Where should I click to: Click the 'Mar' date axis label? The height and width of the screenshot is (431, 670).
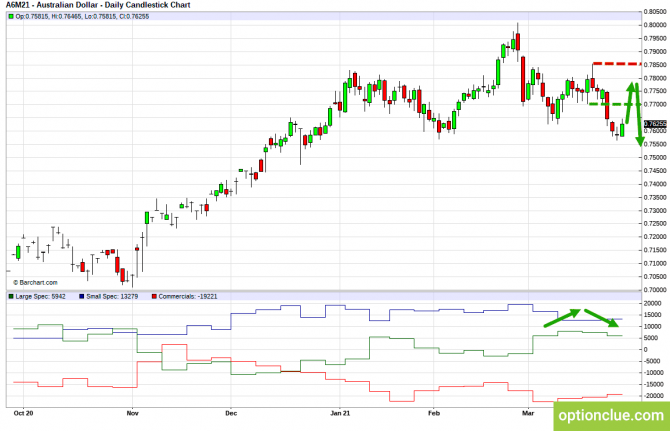click(529, 413)
